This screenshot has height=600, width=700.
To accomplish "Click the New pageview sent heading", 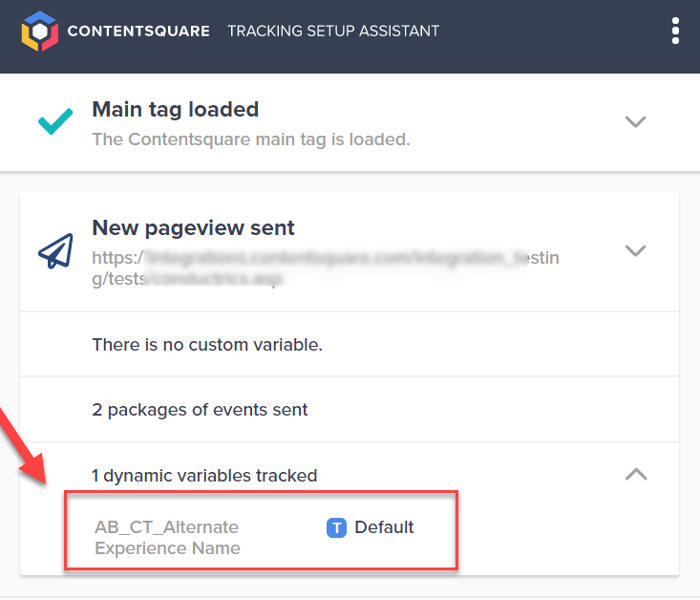I will pos(193,227).
